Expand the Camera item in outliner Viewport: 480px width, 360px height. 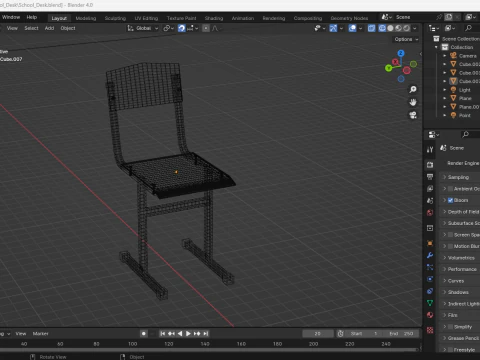click(x=444, y=56)
